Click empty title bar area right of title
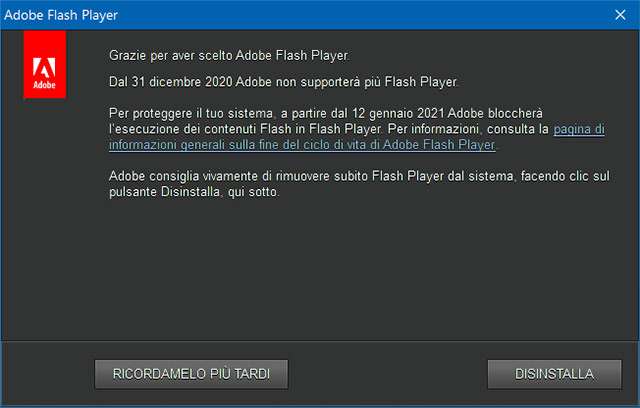Image resolution: width=640 pixels, height=408 pixels. 350,14
